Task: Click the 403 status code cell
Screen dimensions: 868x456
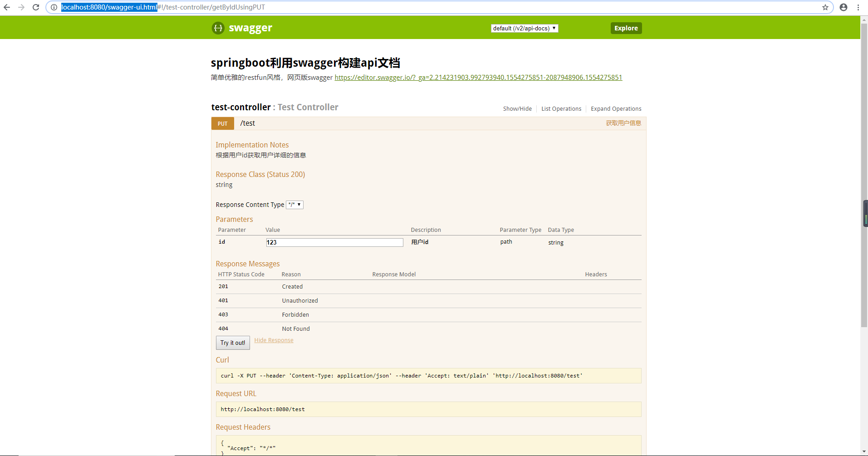Action: tap(223, 314)
